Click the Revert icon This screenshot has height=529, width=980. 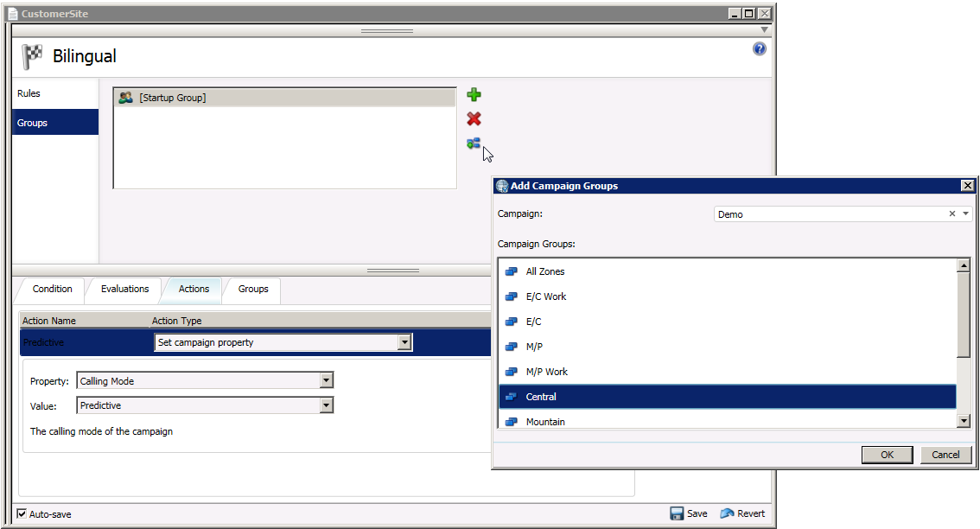pyautogui.click(x=727, y=513)
